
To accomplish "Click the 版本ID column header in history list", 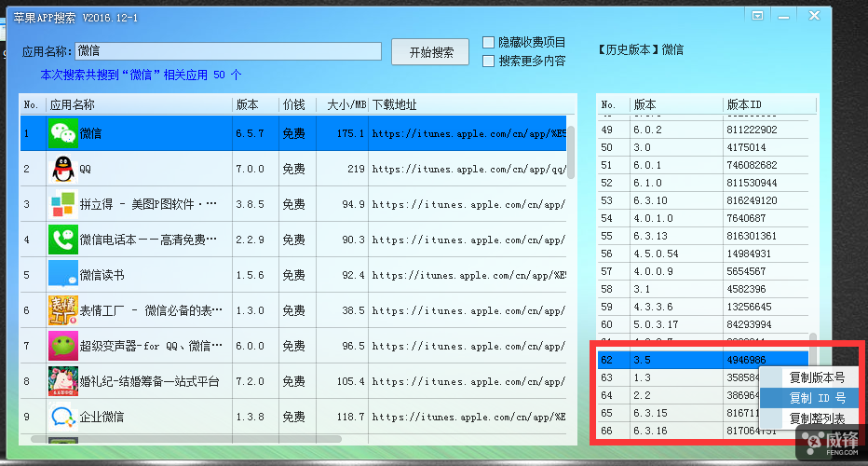I will point(769,104).
